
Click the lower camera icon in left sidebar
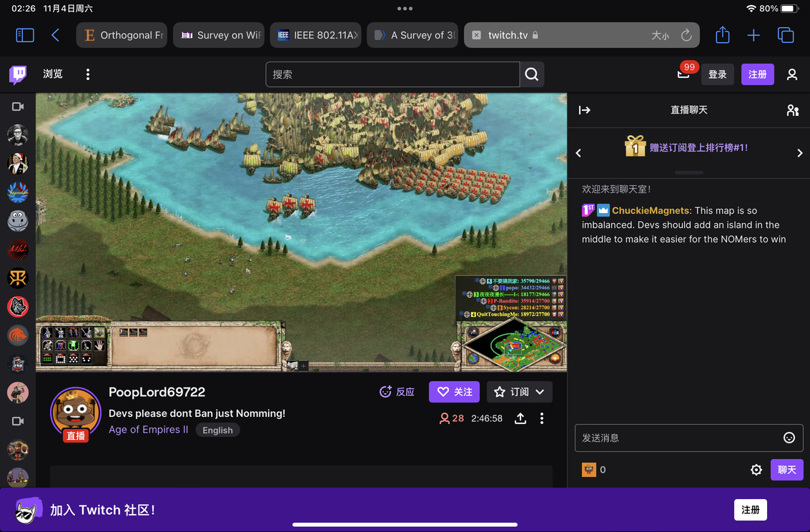pos(18,421)
